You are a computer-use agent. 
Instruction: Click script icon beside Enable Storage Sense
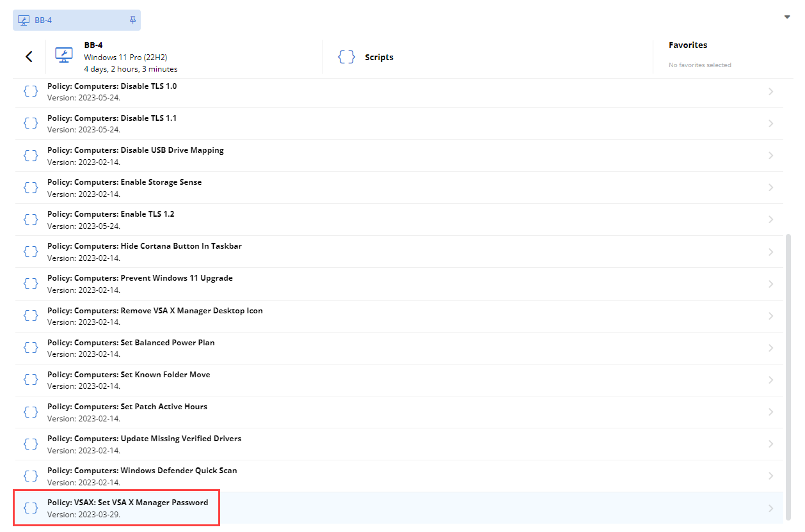coord(31,187)
